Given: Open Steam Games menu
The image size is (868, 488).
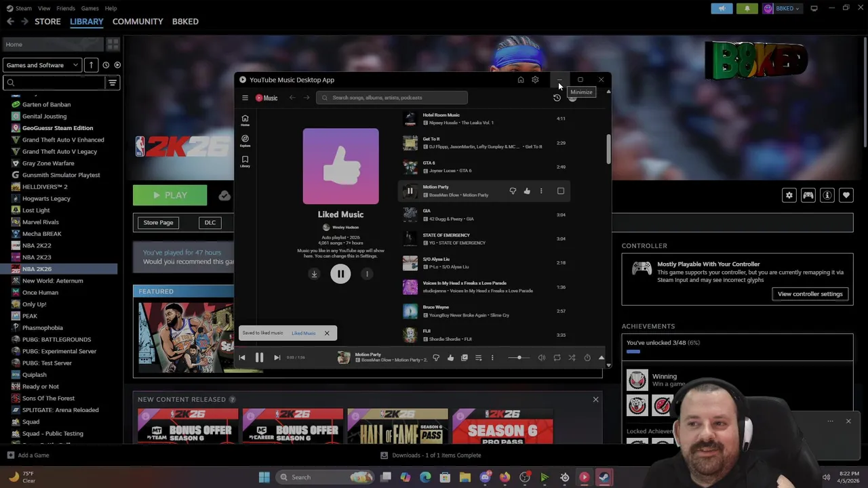Looking at the screenshot, I should (90, 8).
